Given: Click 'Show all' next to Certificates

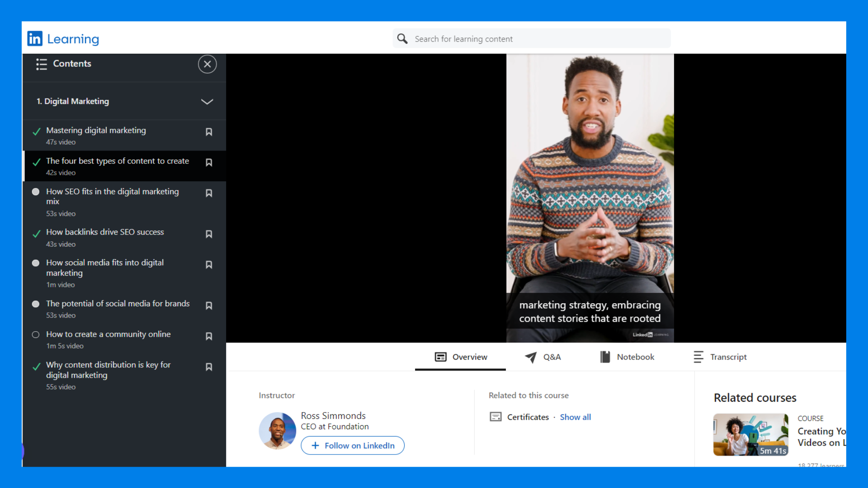Looking at the screenshot, I should click(575, 417).
